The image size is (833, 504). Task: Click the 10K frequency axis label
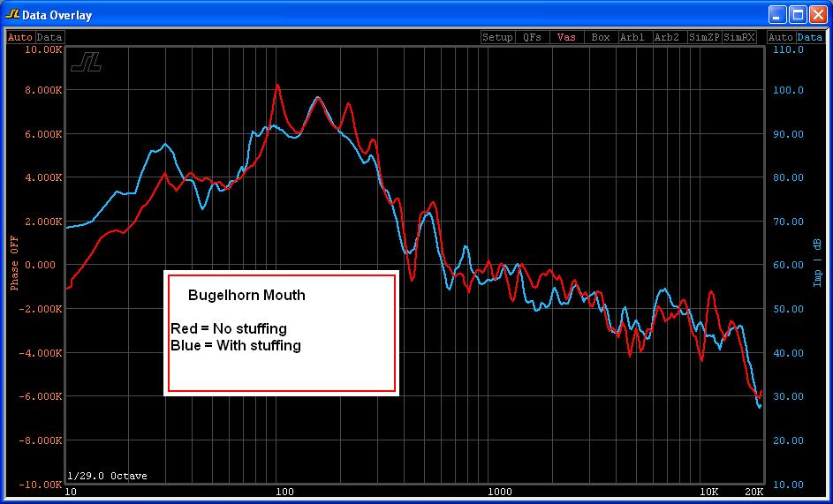pyautogui.click(x=711, y=492)
